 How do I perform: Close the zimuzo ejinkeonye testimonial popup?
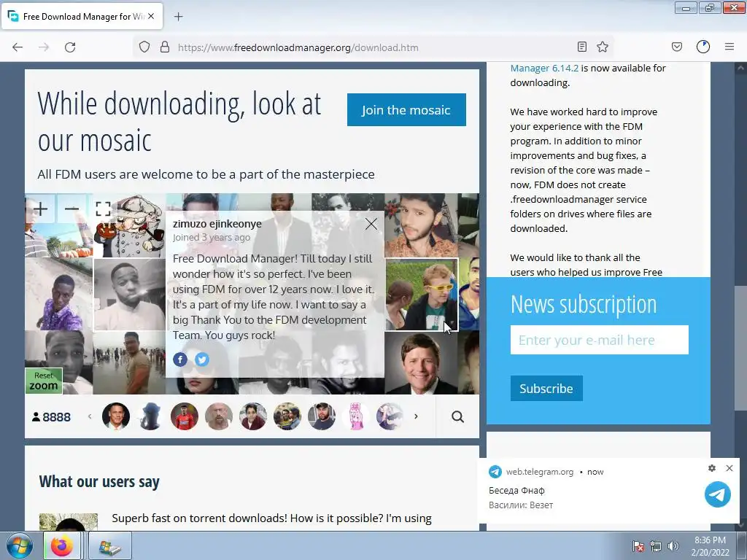click(371, 224)
